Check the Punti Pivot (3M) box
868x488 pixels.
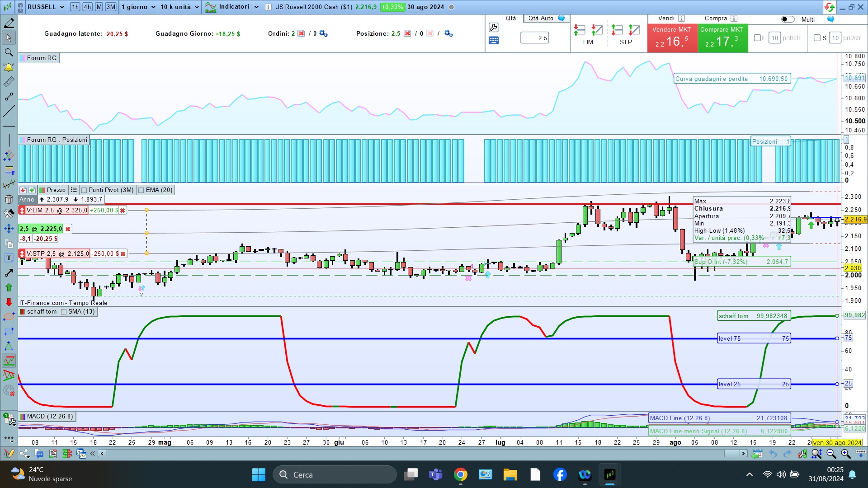coord(84,190)
